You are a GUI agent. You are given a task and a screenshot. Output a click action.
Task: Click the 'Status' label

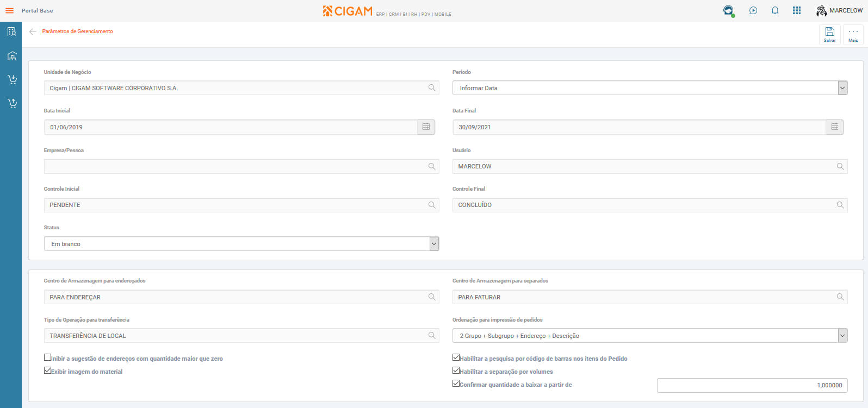[x=52, y=228]
